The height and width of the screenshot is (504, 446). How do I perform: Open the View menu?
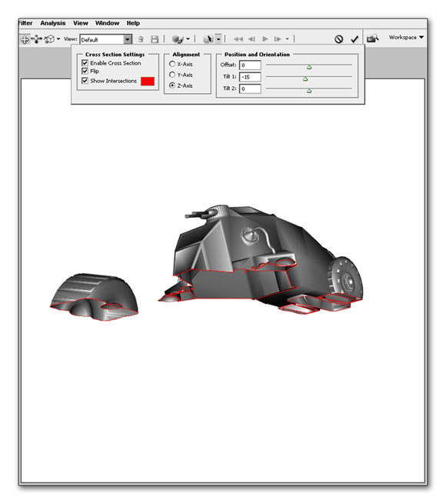coord(80,23)
